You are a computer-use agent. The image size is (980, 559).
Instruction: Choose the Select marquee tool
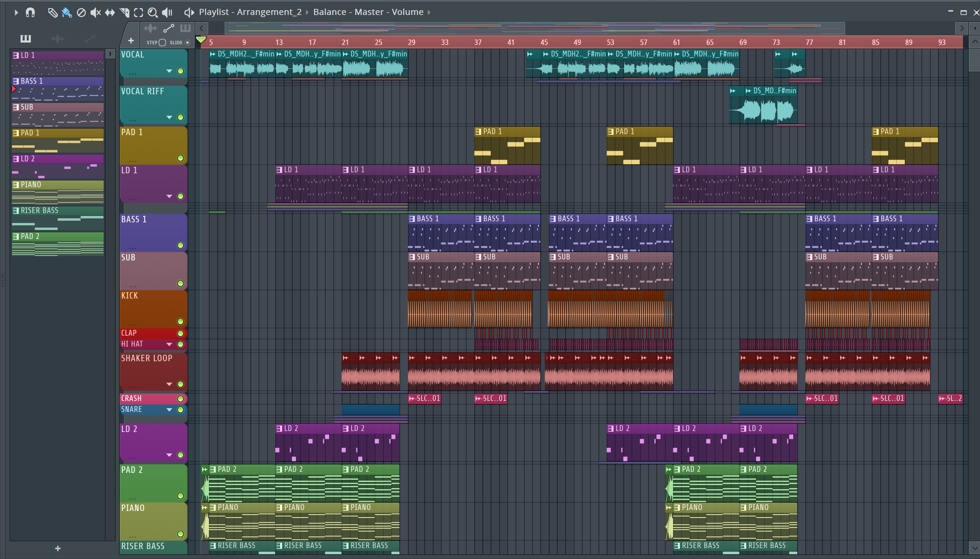coord(138,12)
